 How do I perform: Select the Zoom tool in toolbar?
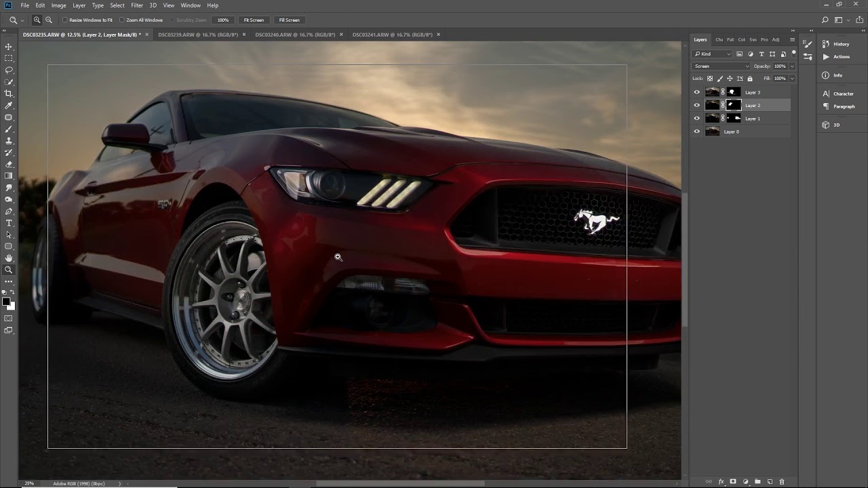[x=9, y=270]
